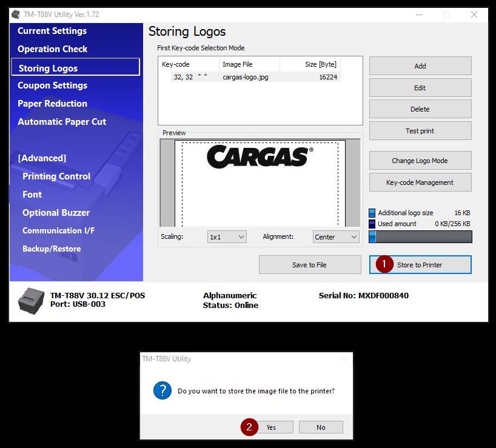496x448 pixels.
Task: Confirm with Yes in the dialog
Action: (x=272, y=427)
